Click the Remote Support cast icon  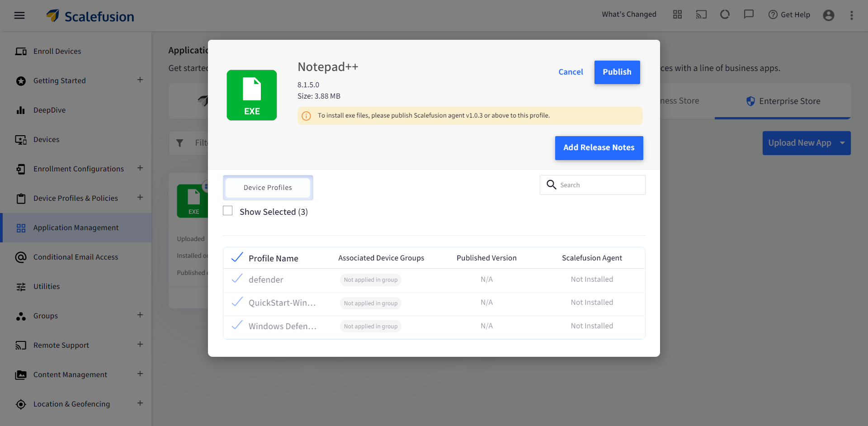click(x=21, y=346)
